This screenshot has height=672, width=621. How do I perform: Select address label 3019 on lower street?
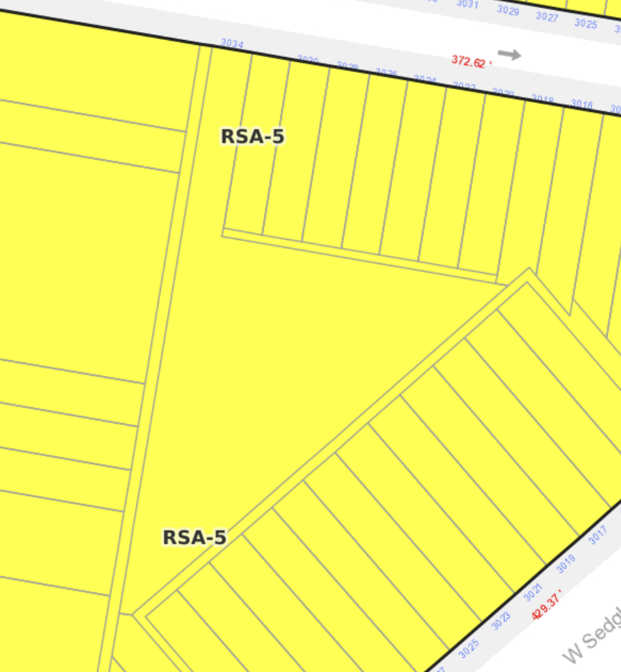point(565,564)
